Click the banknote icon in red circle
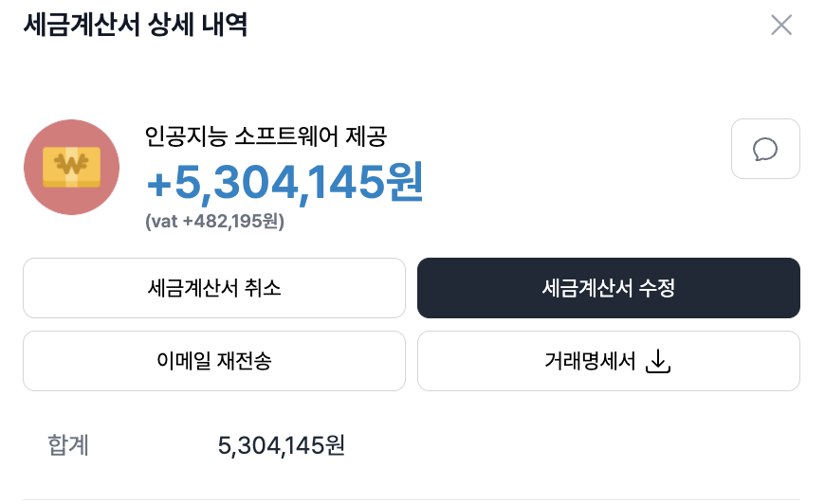Viewport: 825px width, 504px height. click(71, 168)
